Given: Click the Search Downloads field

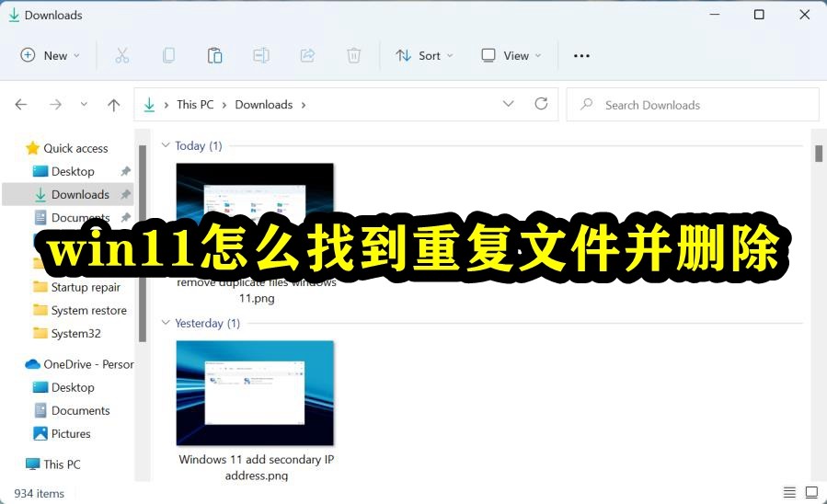Looking at the screenshot, I should [x=693, y=105].
